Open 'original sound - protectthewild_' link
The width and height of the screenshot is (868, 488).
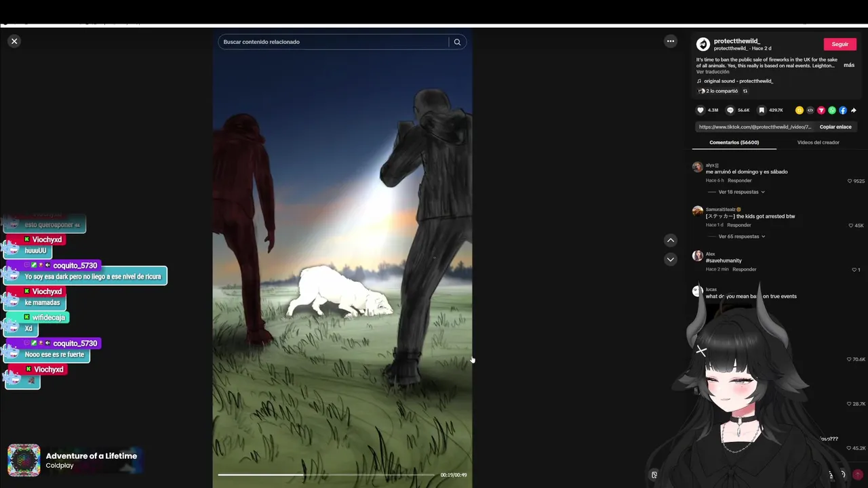tap(738, 81)
